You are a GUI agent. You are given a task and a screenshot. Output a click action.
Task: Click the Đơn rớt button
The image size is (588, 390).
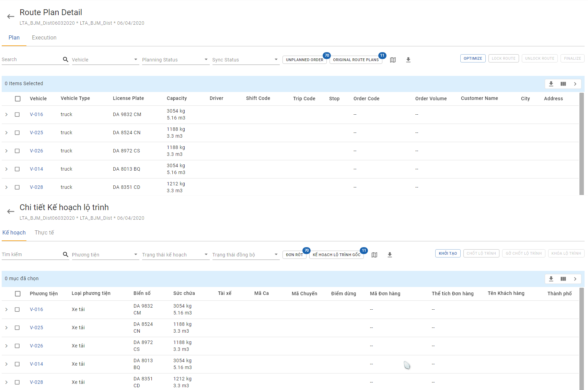point(295,255)
